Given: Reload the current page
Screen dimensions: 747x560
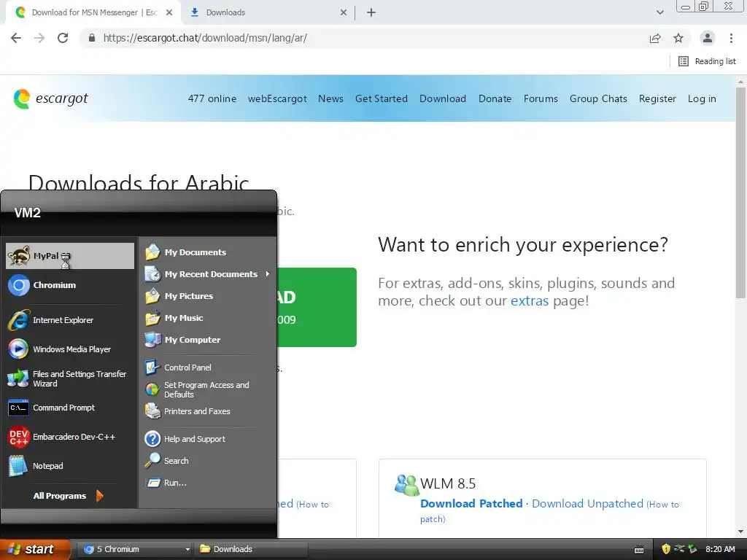Looking at the screenshot, I should (x=63, y=38).
